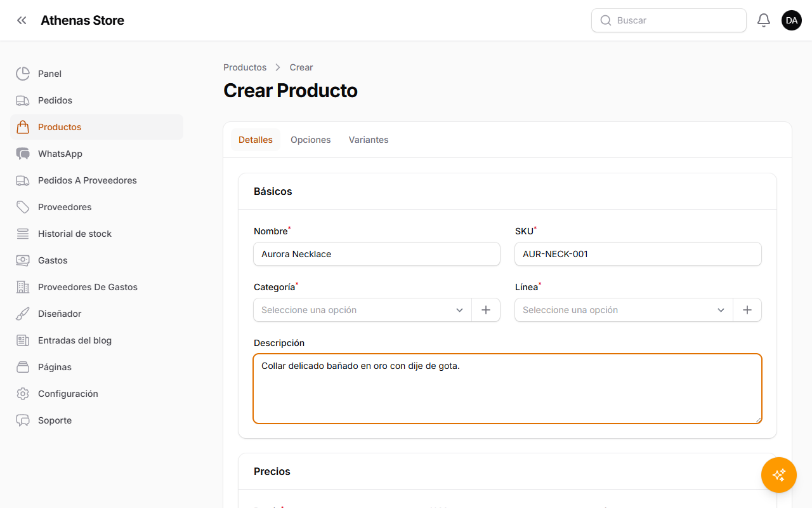The width and height of the screenshot is (812, 508).
Task: Add new Línea with plus button
Action: point(747,310)
